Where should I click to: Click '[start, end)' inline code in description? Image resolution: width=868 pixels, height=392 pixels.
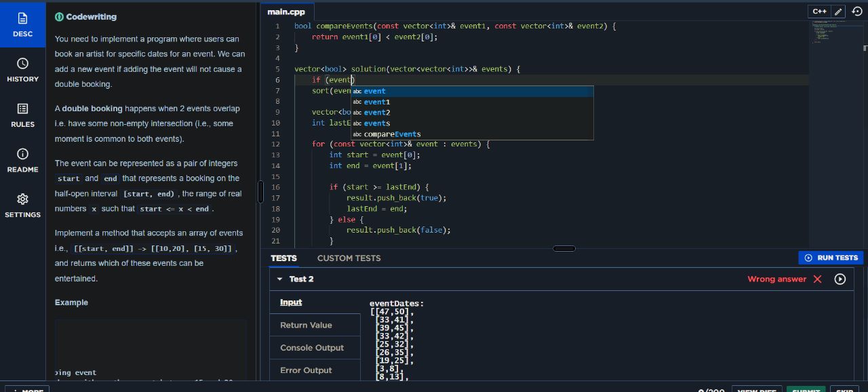tap(148, 194)
